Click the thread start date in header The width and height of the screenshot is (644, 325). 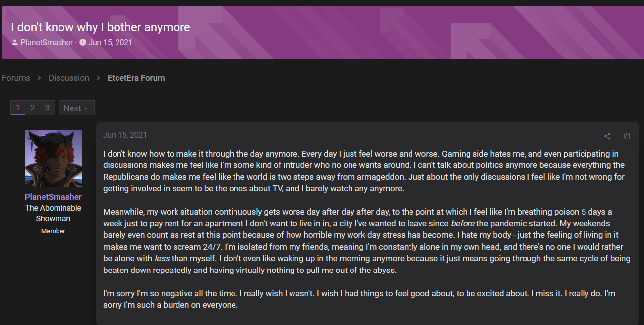(x=111, y=43)
